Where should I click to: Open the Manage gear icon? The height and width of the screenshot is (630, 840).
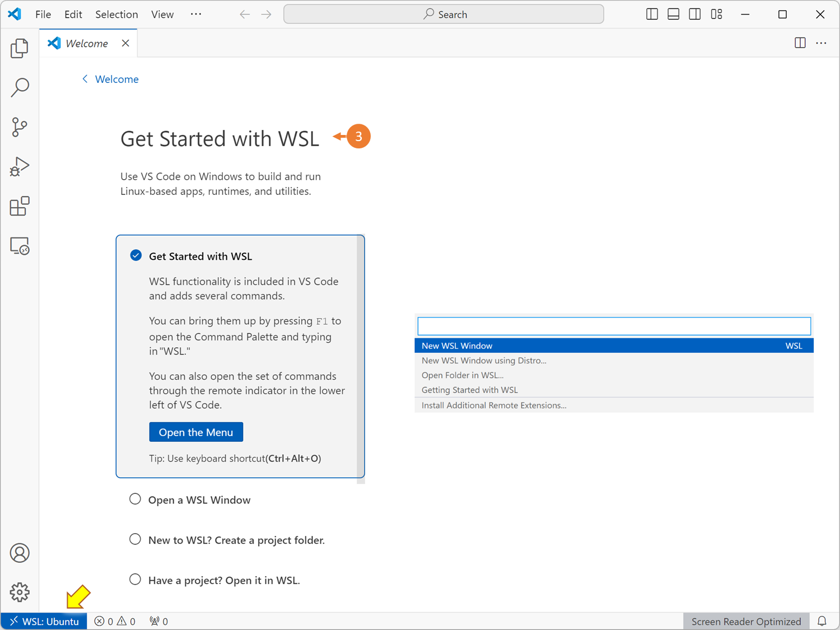20,592
